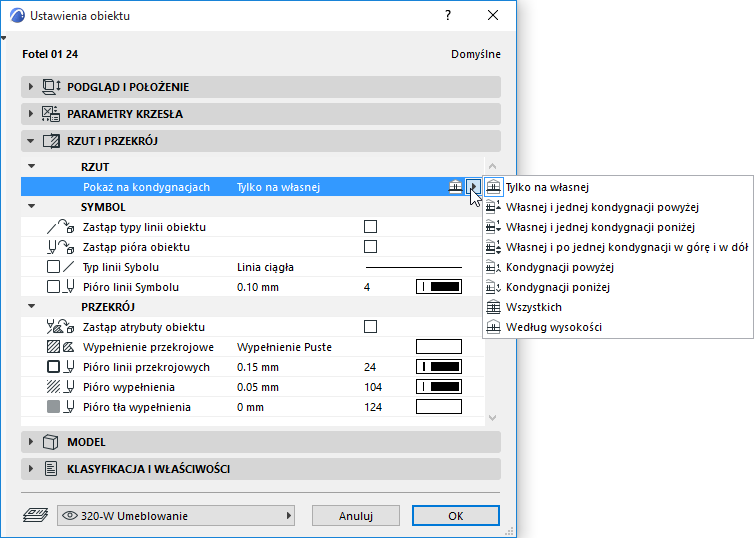The width and height of the screenshot is (754, 538).
Task: Click the Podgląd i Położenie panel icon
Action: 51,87
